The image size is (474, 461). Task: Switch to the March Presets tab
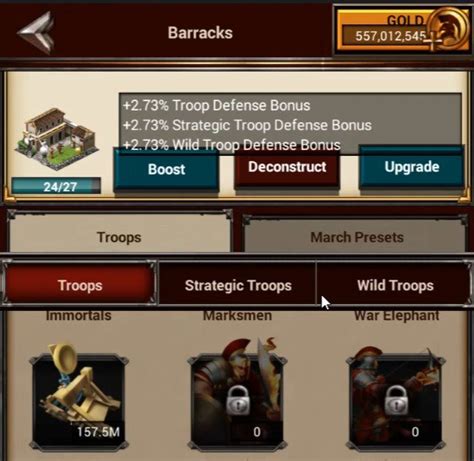(357, 237)
